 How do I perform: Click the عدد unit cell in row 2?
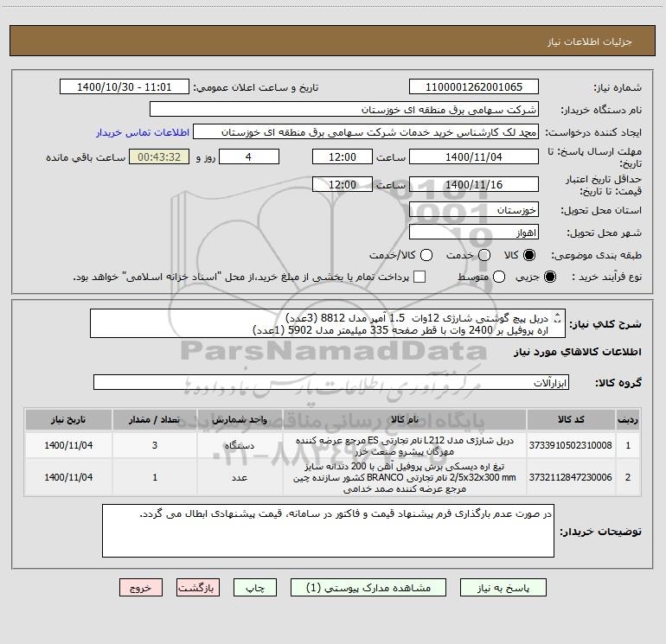(x=240, y=477)
